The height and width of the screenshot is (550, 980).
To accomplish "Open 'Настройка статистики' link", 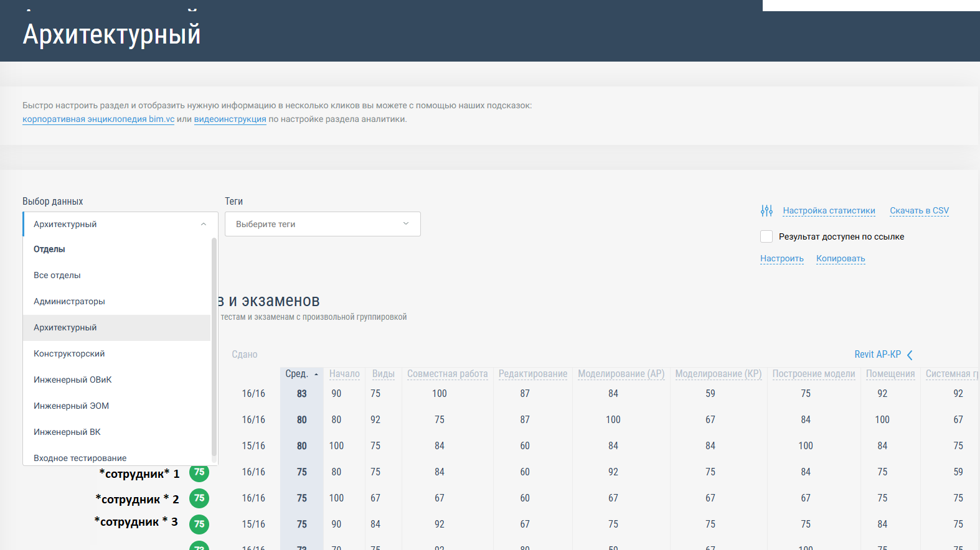I will [x=829, y=211].
